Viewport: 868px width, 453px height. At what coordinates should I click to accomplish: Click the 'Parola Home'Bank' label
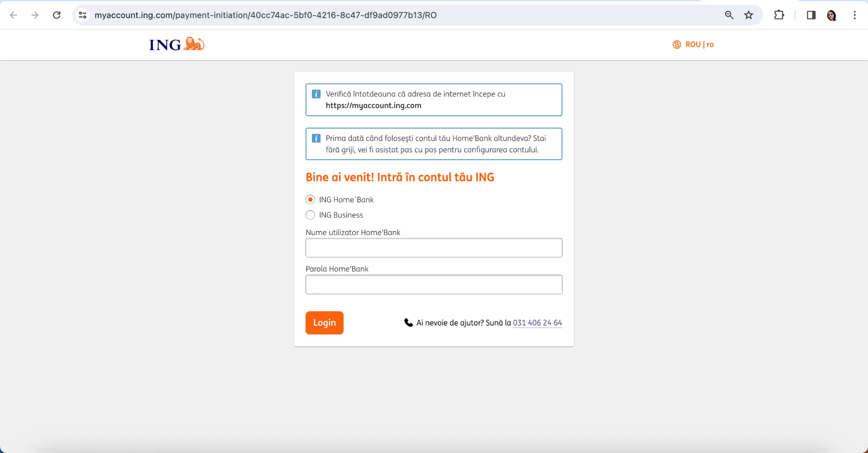click(337, 269)
